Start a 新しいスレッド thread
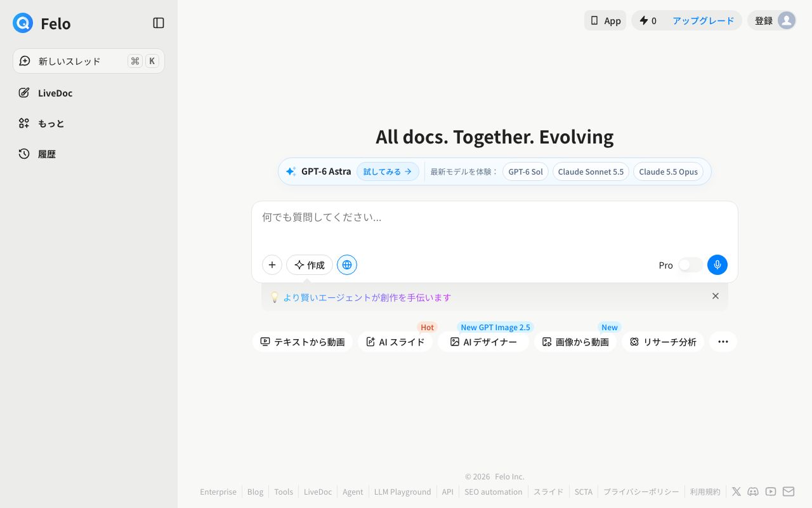Image resolution: width=812 pixels, height=508 pixels. (x=89, y=61)
